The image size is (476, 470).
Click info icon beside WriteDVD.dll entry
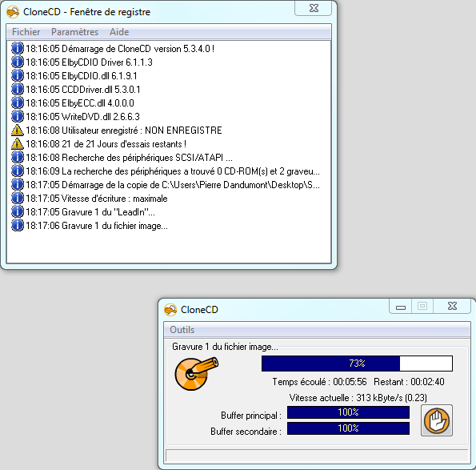18,117
